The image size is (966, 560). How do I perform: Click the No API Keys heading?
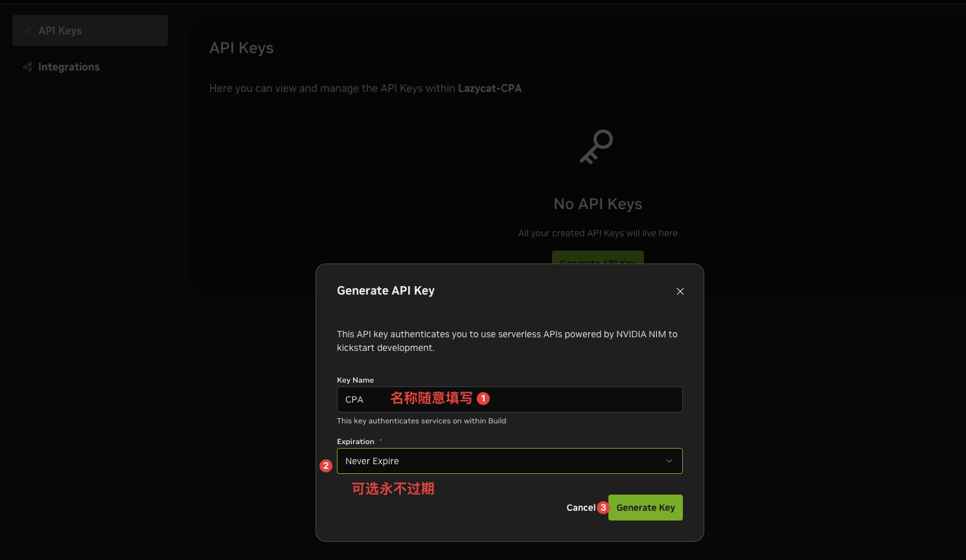point(598,204)
